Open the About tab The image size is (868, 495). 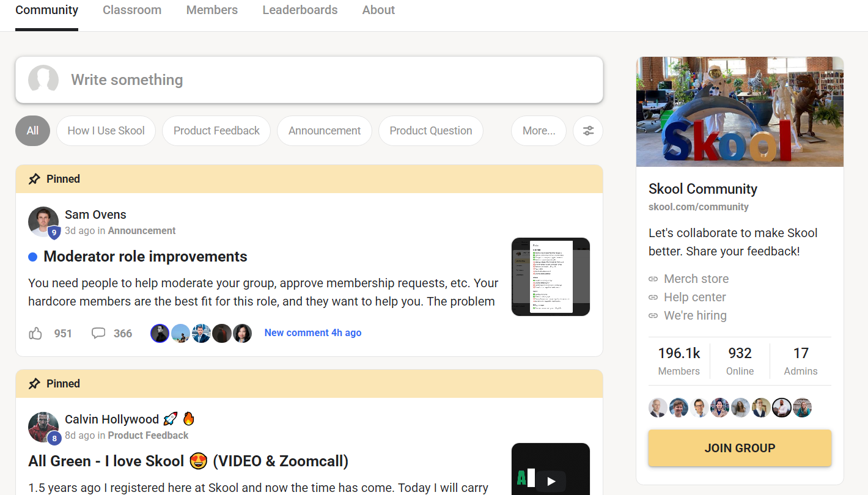coord(378,10)
